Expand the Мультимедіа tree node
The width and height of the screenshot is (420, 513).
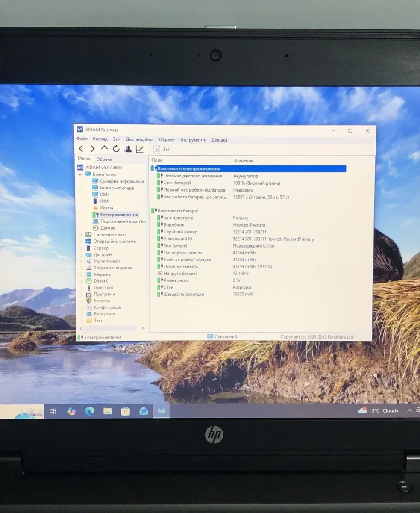click(x=81, y=261)
